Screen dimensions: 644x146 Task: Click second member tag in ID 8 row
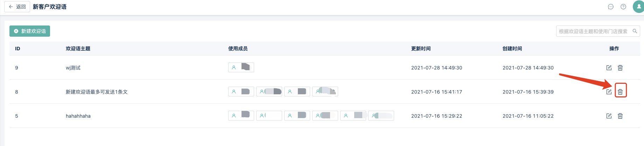coord(269,92)
